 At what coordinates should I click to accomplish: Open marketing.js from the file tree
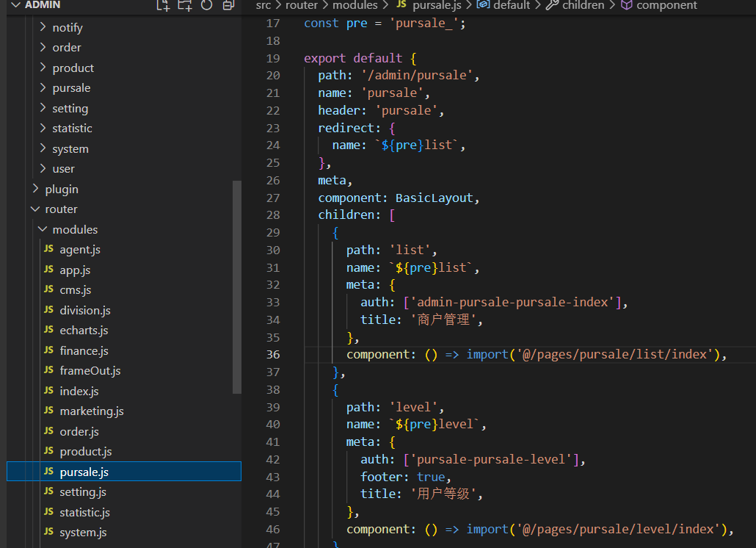tap(92, 411)
